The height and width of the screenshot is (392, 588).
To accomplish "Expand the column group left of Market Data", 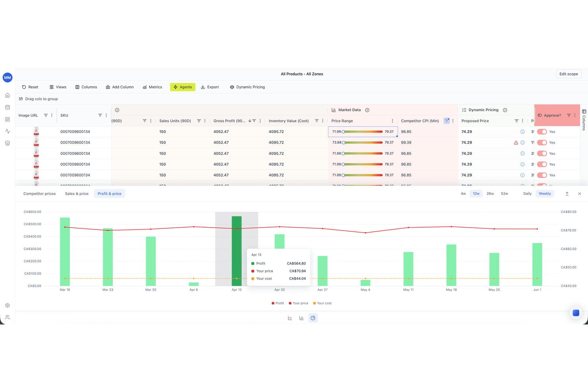I will (117, 110).
